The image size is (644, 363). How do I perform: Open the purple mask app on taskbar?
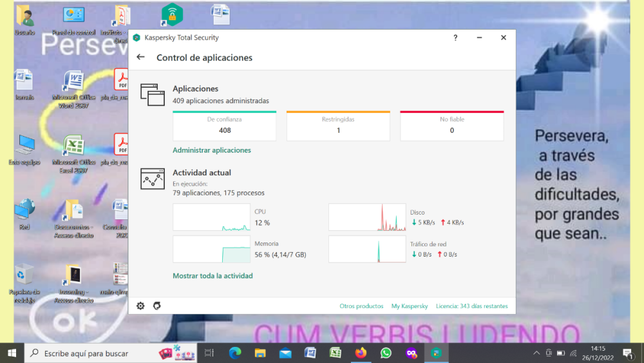click(x=411, y=353)
